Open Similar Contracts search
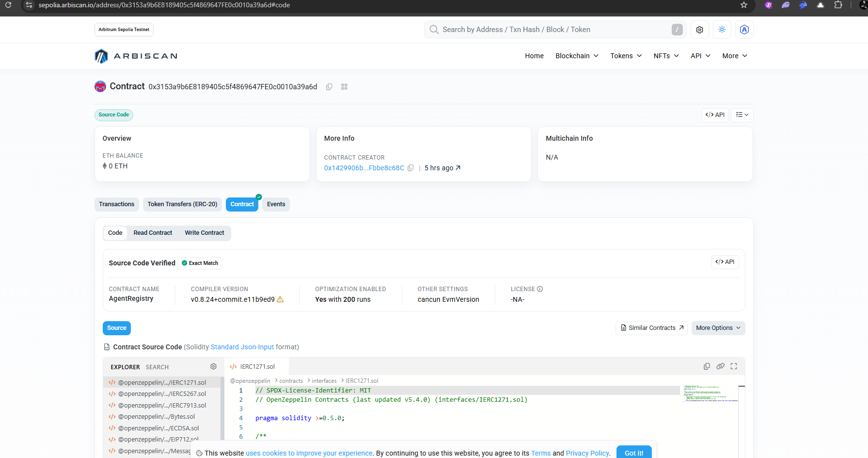This screenshot has height=458, width=868. coord(652,328)
